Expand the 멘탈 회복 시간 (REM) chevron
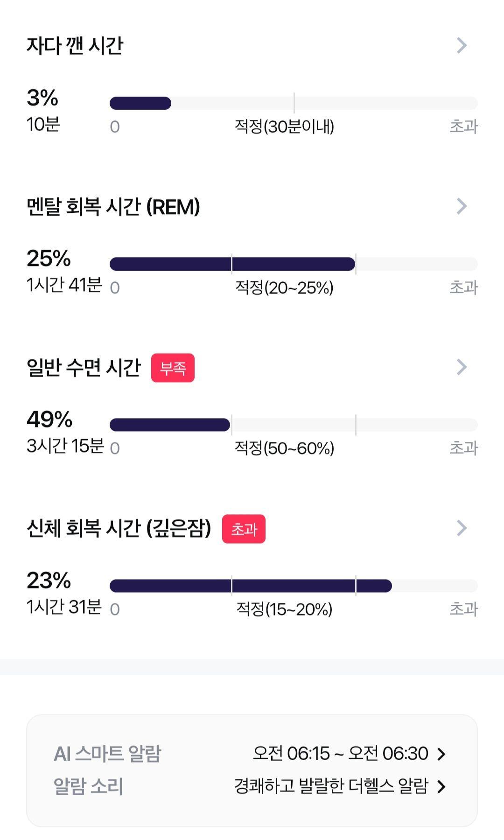This screenshot has height=840, width=504. coord(462,206)
